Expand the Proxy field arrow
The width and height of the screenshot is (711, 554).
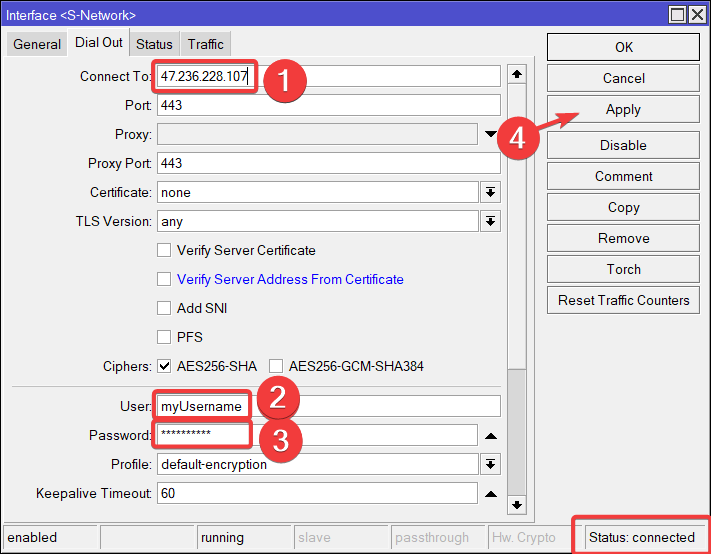tap(491, 134)
